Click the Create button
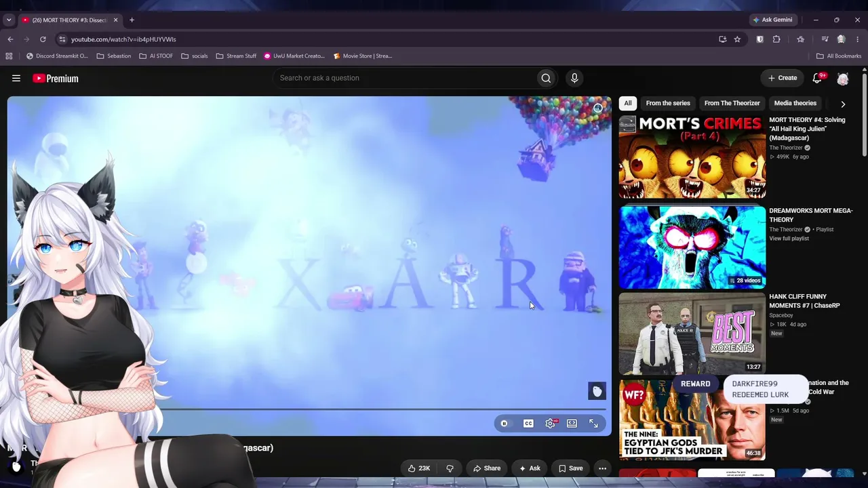 pos(783,78)
